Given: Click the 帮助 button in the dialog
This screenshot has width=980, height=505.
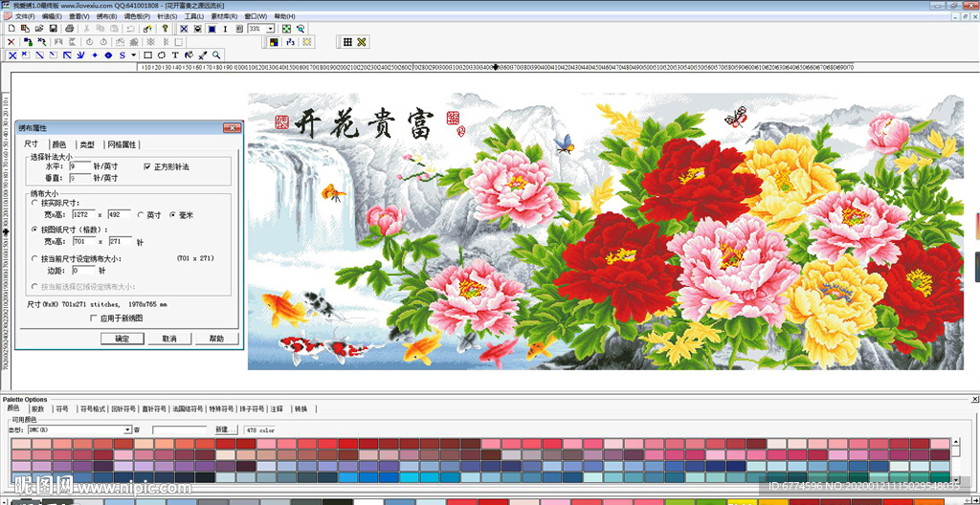Looking at the screenshot, I should click(216, 339).
